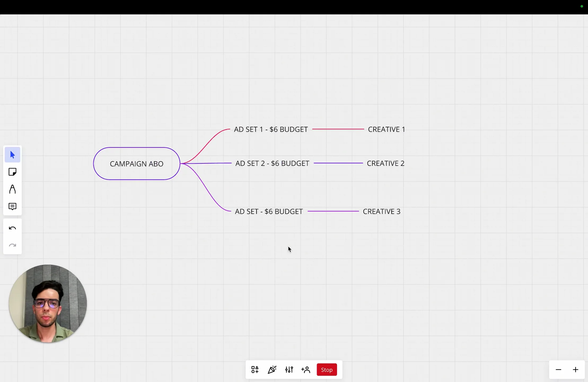Viewport: 588px width, 382px height.
Task: Click the CREATIVE 1 text node
Action: point(386,129)
